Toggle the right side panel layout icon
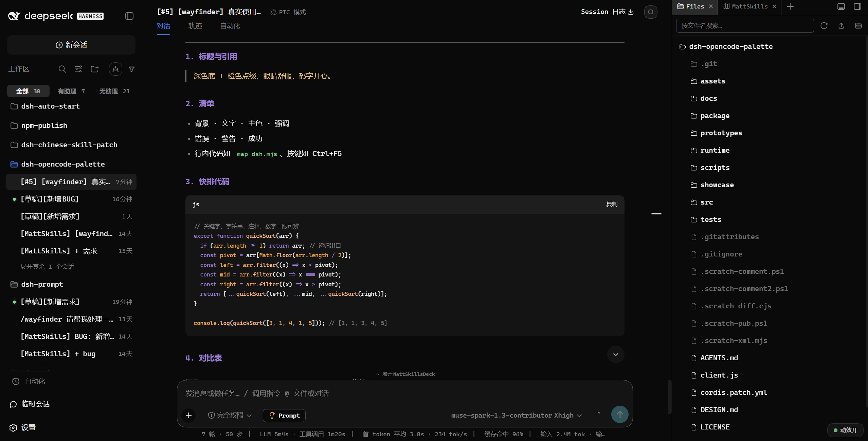 click(857, 6)
